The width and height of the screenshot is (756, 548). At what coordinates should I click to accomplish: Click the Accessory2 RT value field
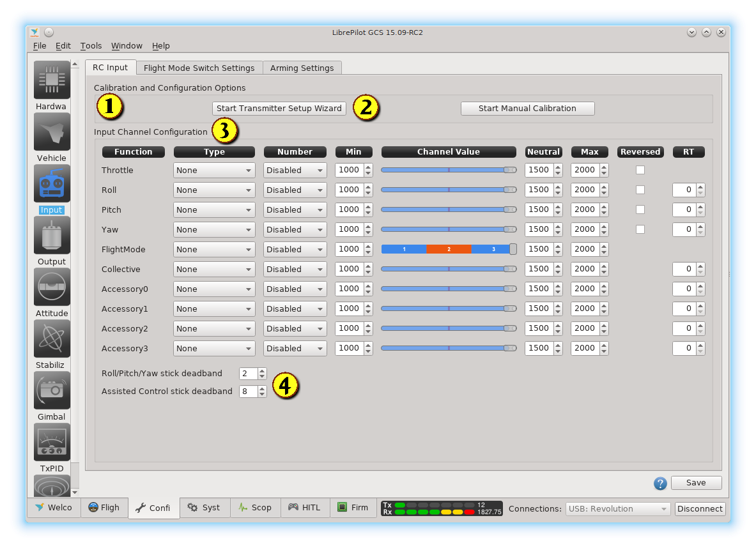click(684, 328)
